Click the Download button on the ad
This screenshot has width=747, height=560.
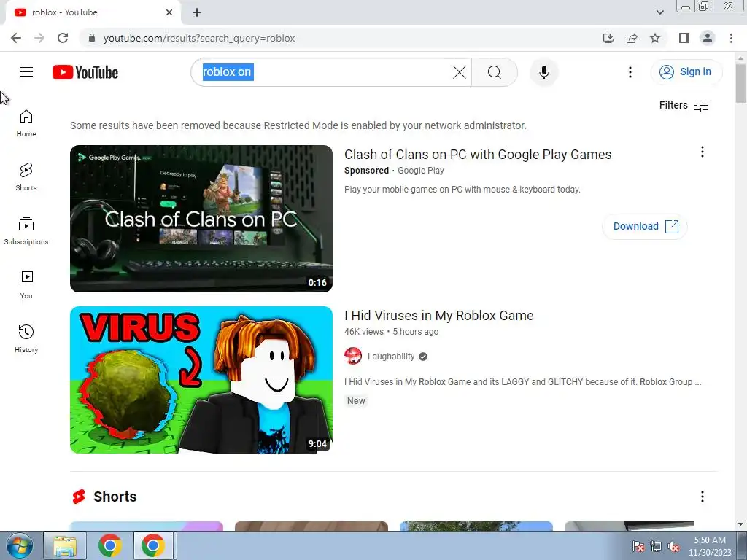(645, 226)
